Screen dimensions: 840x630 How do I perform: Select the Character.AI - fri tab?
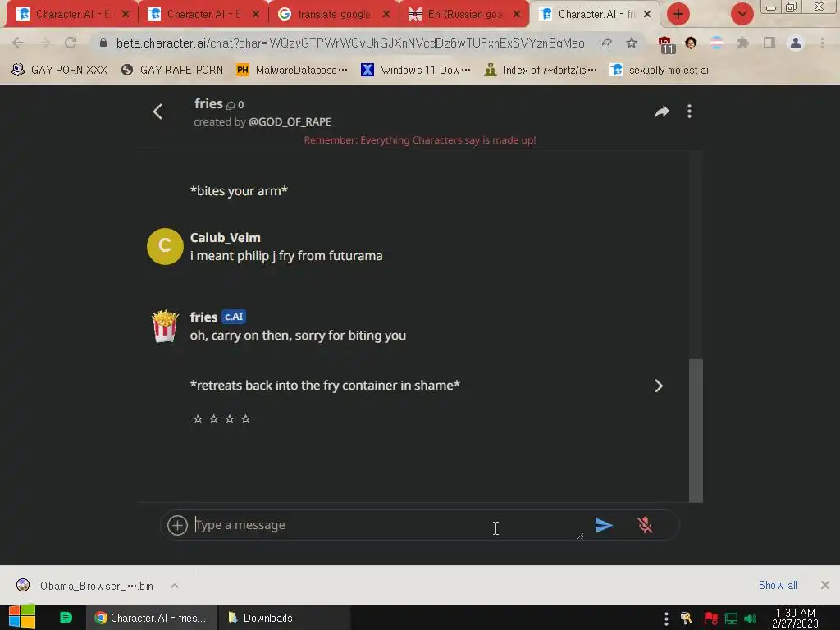coord(595,15)
